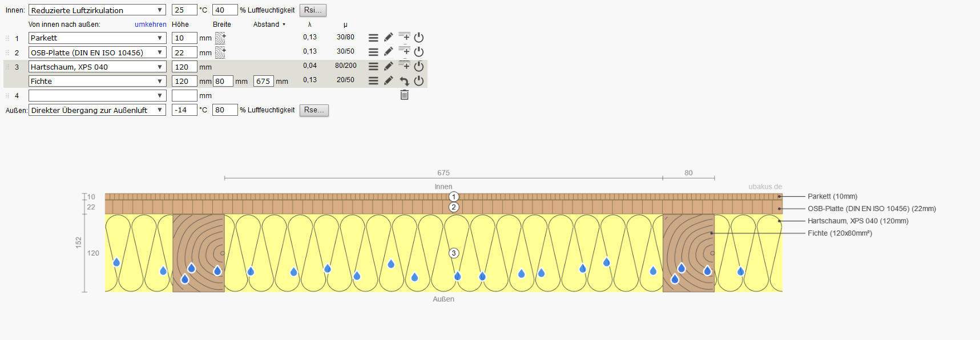
Task: Insert a layer using the Hartschaum row plus icon
Action: point(404,66)
